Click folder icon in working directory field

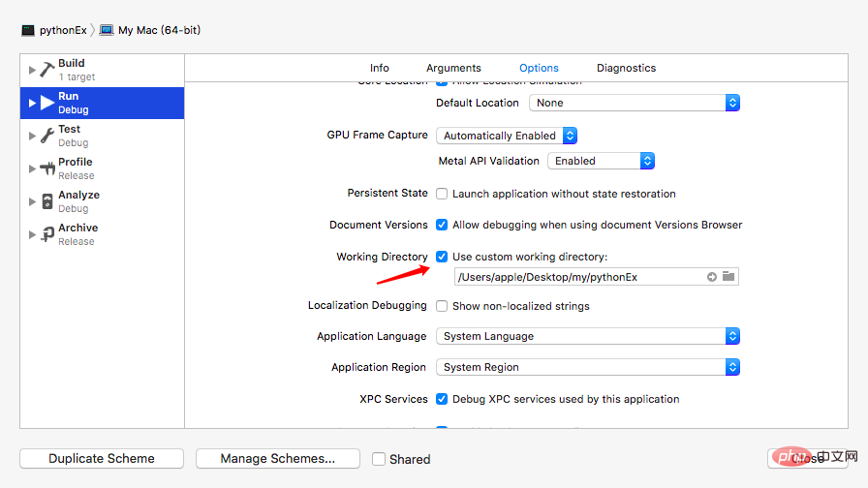(728, 277)
